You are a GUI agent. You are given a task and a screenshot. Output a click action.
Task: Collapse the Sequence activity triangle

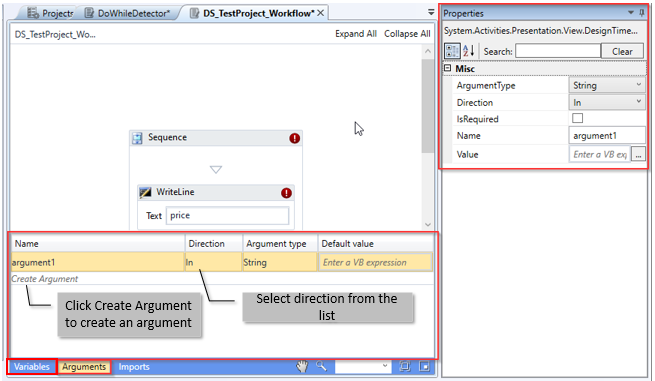tap(216, 169)
